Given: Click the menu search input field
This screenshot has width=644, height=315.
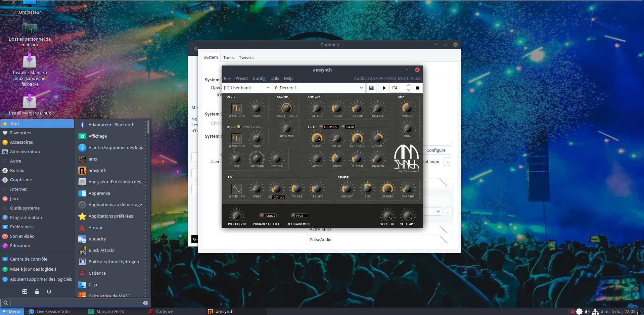Looking at the screenshot, I should [x=75, y=303].
